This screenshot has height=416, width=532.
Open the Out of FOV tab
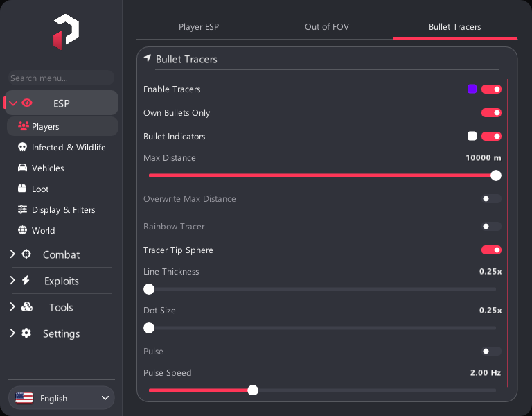(x=327, y=27)
